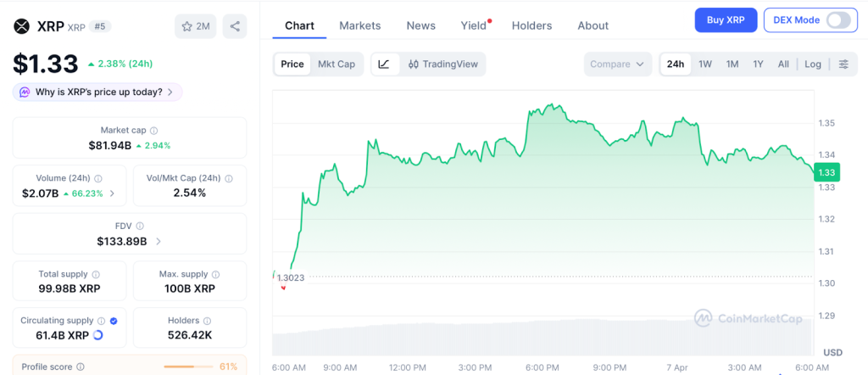Switch to TradingView chart
This screenshot has height=375, width=868.
(442, 64)
